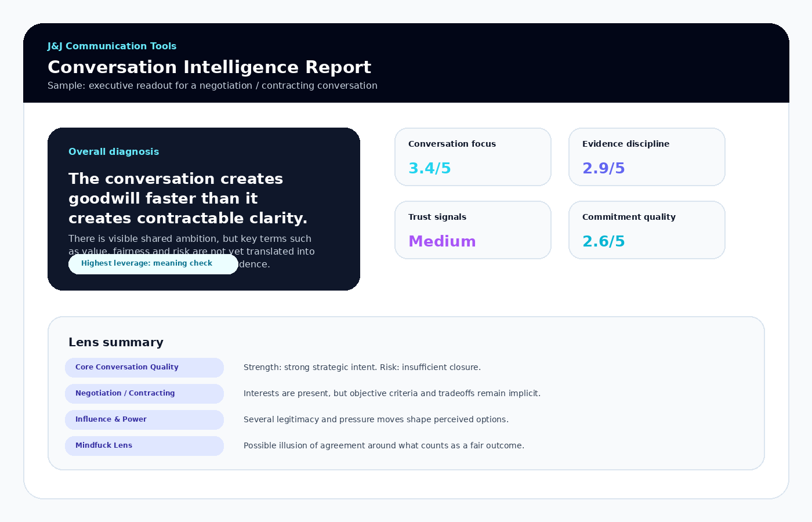Click the 2.6/5 commitment quality value
Viewport: 812px width, 522px height.
coord(603,241)
